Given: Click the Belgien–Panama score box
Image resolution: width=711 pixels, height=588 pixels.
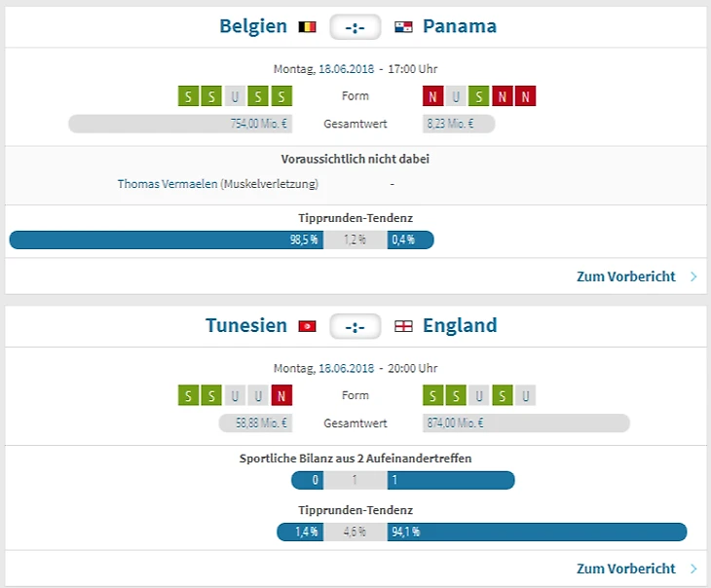Looking at the screenshot, I should point(355,27).
